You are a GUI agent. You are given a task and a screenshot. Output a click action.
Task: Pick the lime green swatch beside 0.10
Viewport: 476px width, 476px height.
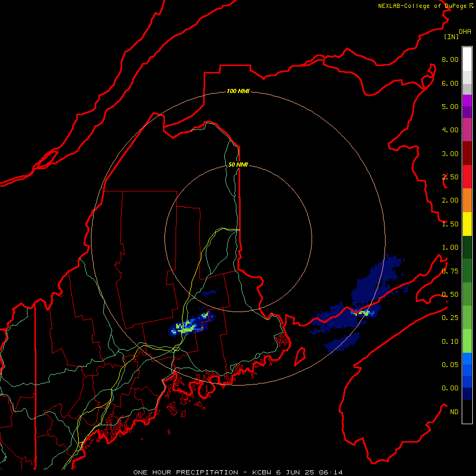(467, 341)
